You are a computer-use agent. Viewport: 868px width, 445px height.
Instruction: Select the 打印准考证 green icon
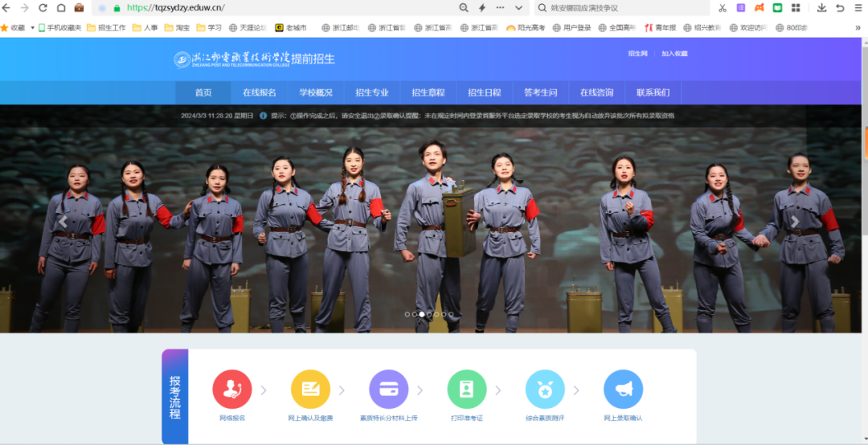467,390
